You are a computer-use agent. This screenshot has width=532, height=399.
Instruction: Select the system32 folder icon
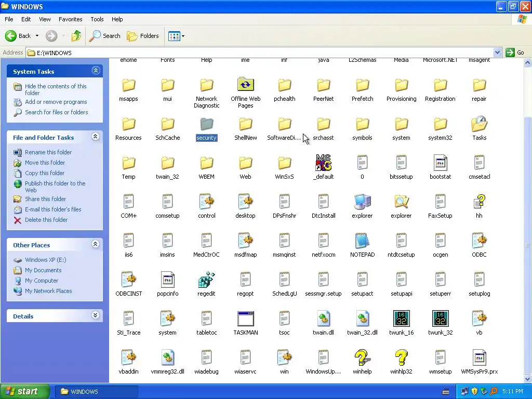pyautogui.click(x=440, y=124)
